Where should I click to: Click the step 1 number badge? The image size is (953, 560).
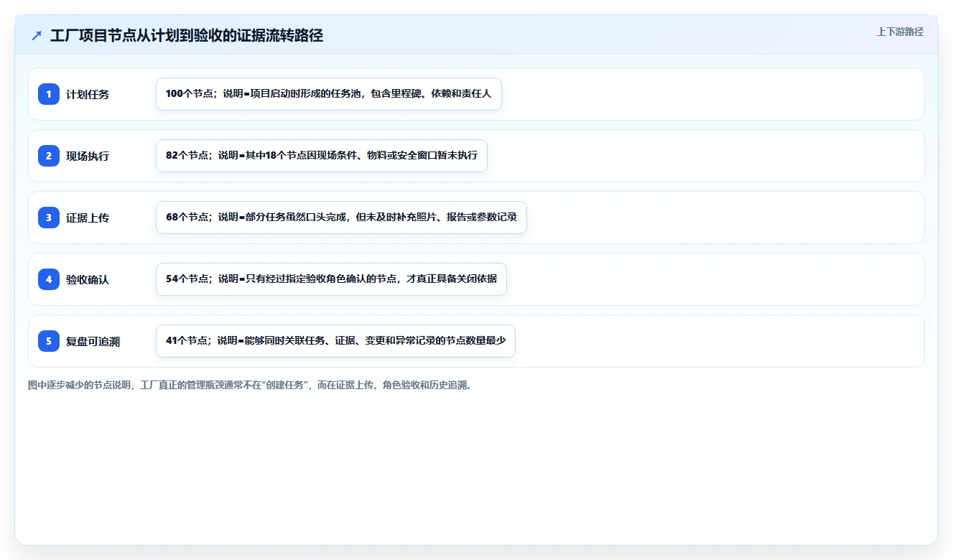coord(49,94)
